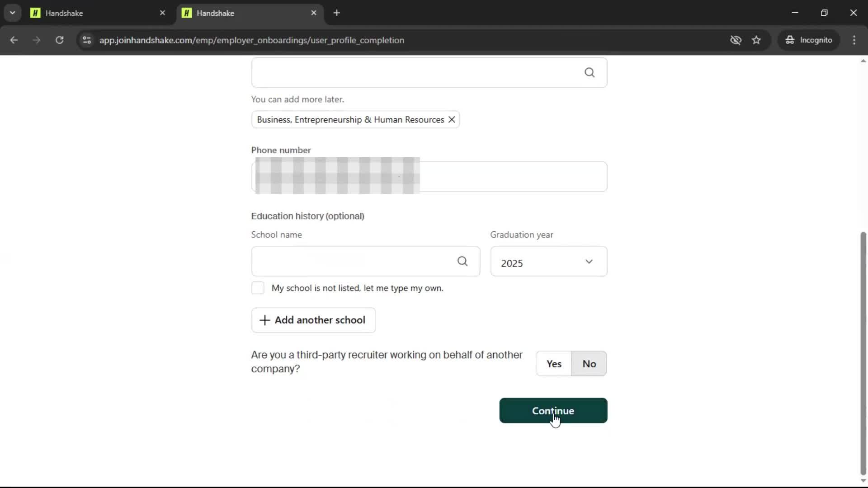
Task: Close the second Handshake tab
Action: pyautogui.click(x=314, y=13)
